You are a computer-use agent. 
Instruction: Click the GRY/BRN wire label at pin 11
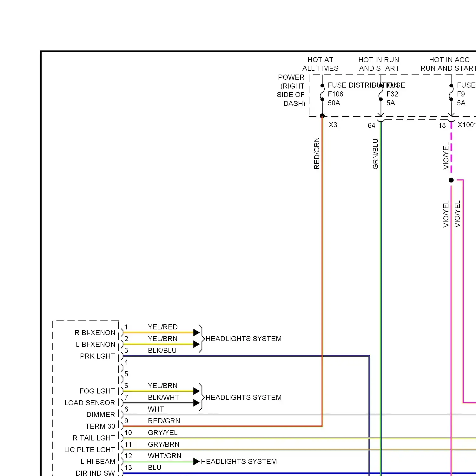[163, 444]
